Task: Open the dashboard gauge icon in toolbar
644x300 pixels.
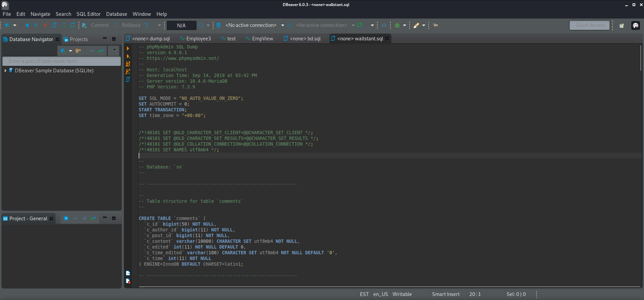Action: (384, 25)
